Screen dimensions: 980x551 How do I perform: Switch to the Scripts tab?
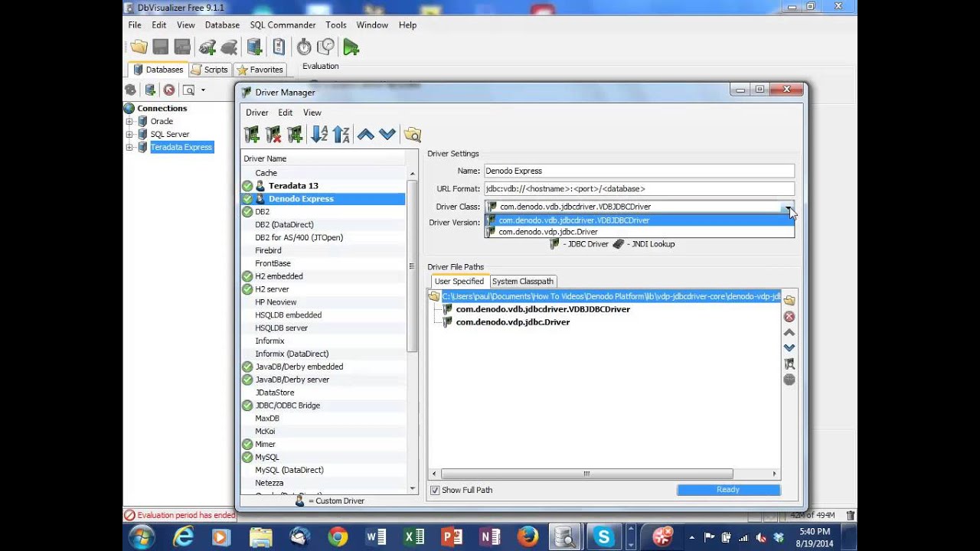tap(209, 69)
